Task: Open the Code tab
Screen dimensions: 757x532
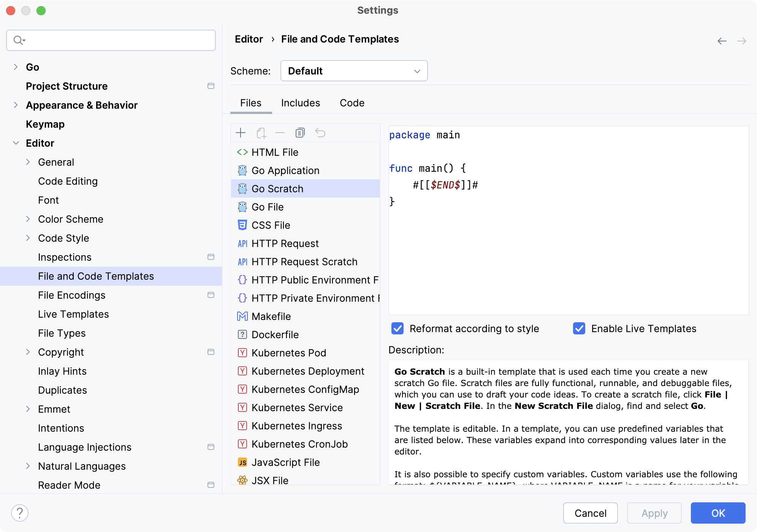Action: pyautogui.click(x=352, y=103)
